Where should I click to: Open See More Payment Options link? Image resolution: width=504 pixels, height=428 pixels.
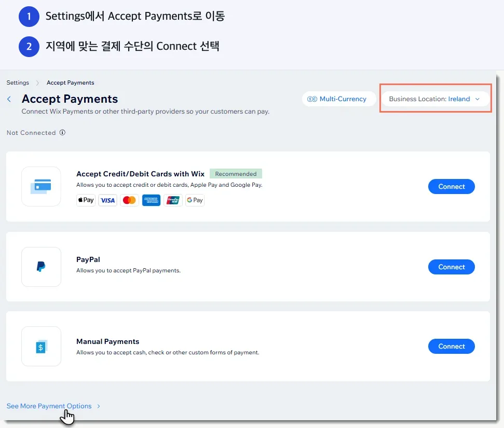pos(49,406)
